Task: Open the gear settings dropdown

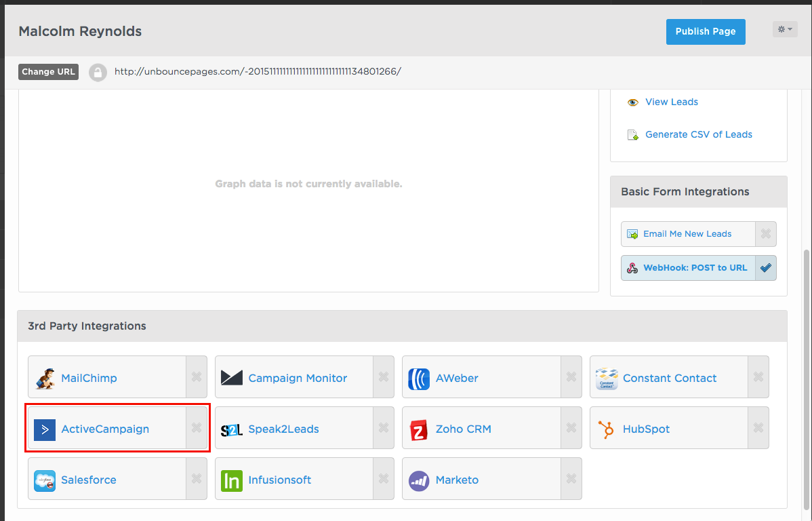Action: click(x=785, y=29)
